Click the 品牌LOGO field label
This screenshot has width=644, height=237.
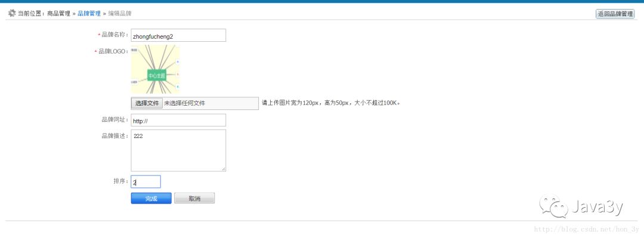tap(113, 51)
